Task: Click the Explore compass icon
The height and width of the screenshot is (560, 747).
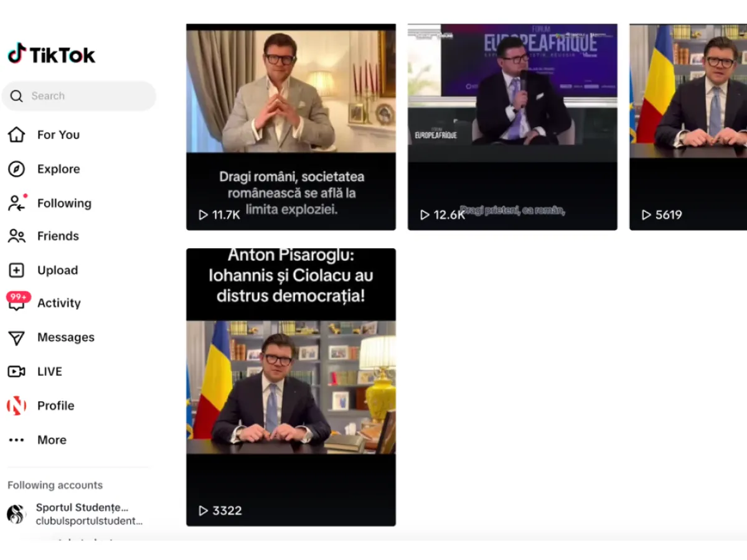Action: tap(16, 169)
